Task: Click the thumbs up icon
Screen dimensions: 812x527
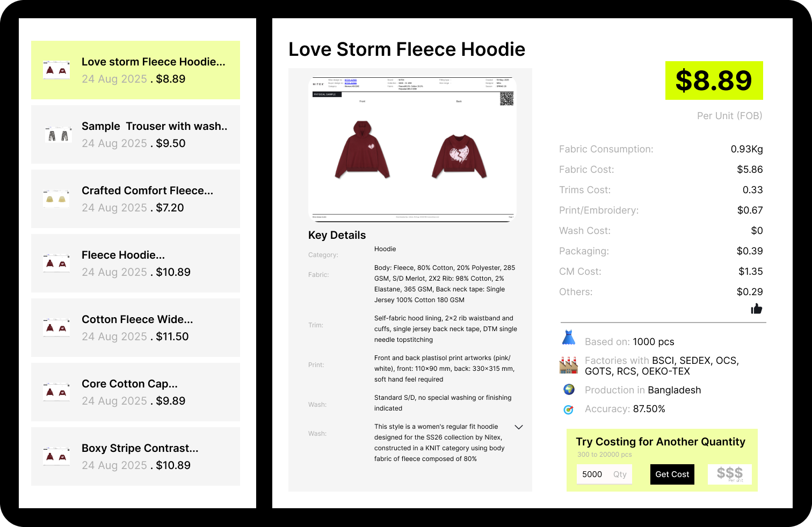Action: [756, 309]
